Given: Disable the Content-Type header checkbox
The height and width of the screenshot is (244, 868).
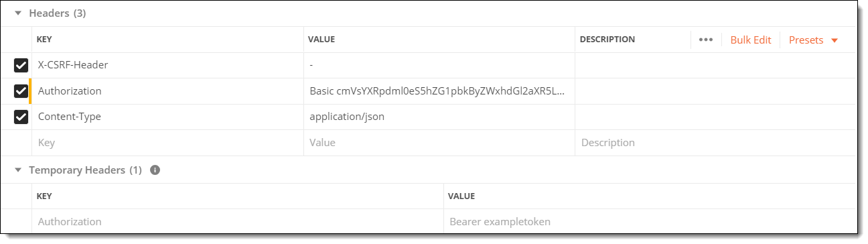Looking at the screenshot, I should pos(21,117).
